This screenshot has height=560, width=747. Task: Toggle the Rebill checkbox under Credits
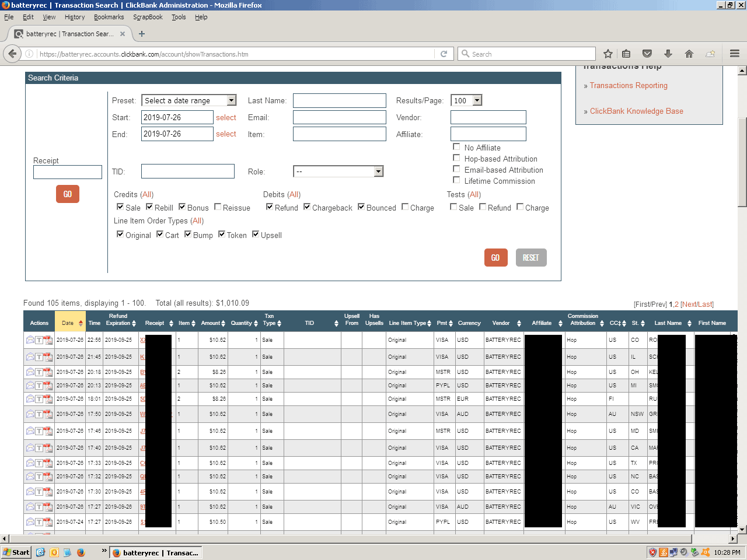pyautogui.click(x=149, y=206)
